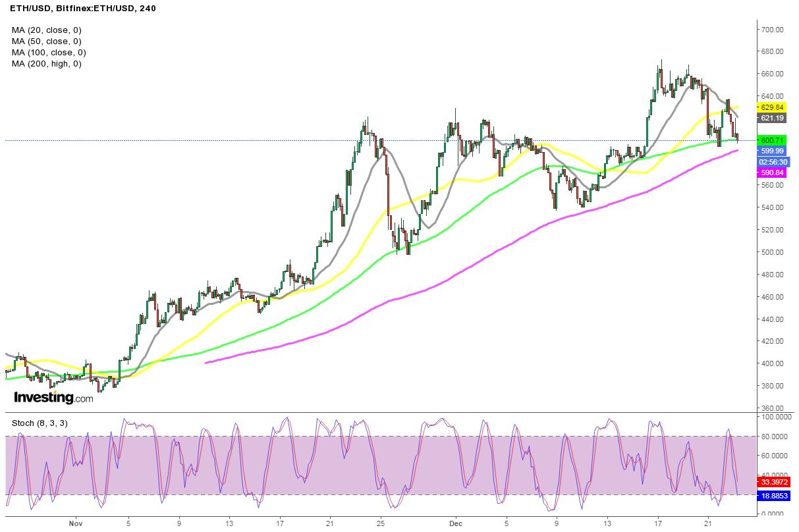The width and height of the screenshot is (799, 532).
Task: Click the 80.0000 stochastic axis label
Action: (x=773, y=436)
